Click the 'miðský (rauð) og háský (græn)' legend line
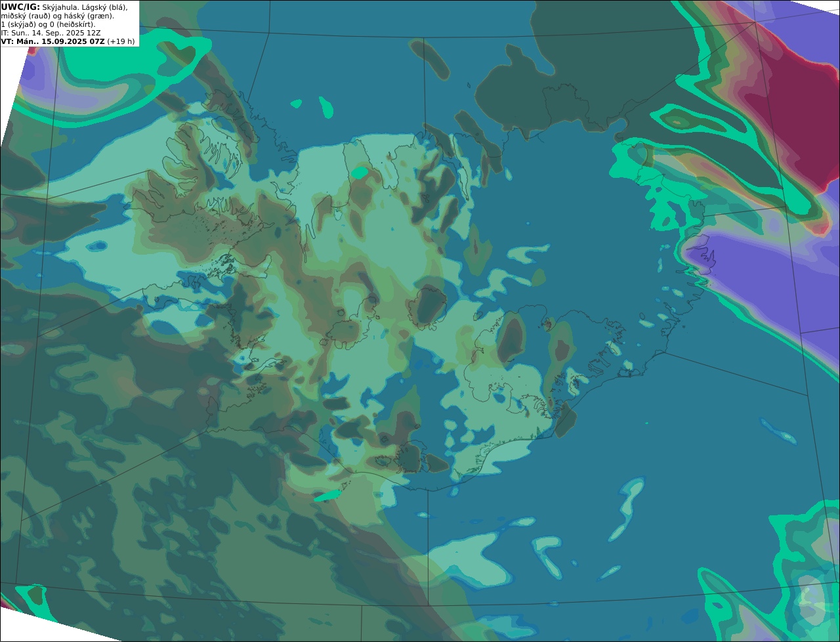Screen dimensions: 840x642 point(57,16)
